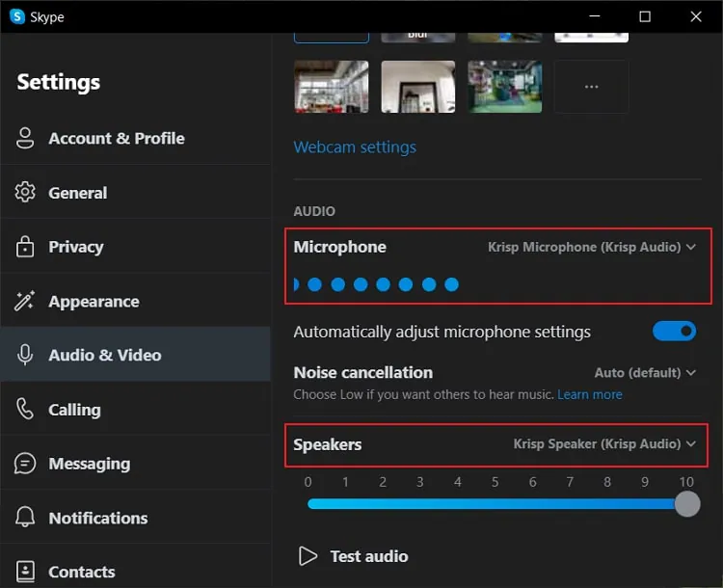
Task: Click the General gear icon
Action: point(25,192)
